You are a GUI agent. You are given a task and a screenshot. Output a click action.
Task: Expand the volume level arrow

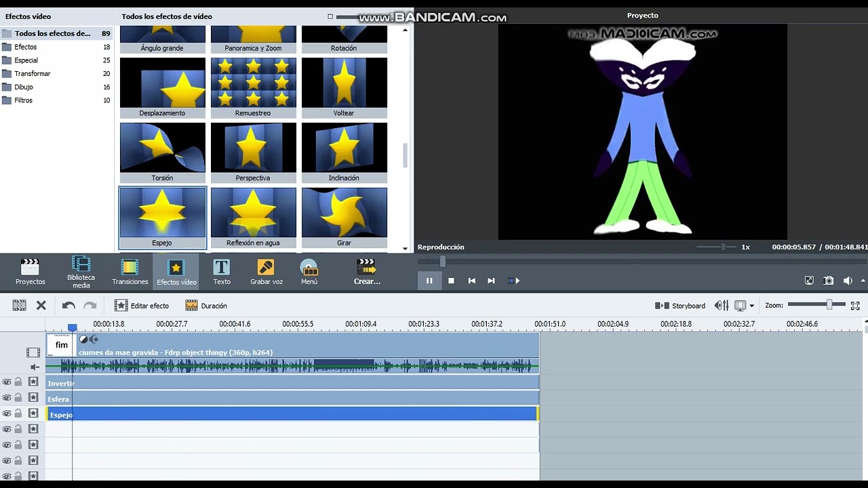point(863,281)
